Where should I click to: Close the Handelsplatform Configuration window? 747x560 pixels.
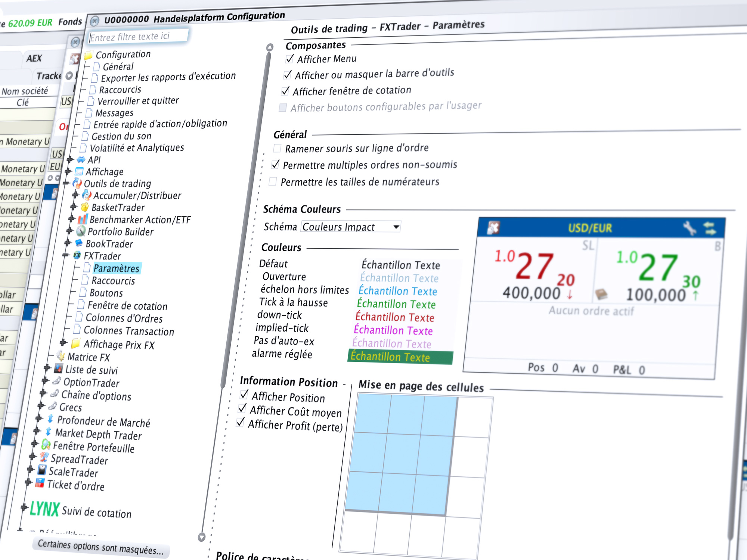(95, 21)
